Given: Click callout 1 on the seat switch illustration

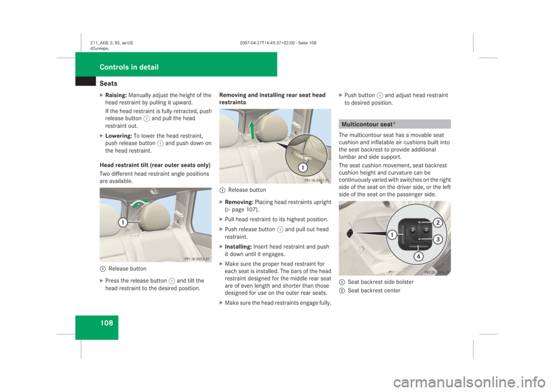Looking at the screenshot, I should click(x=392, y=235).
